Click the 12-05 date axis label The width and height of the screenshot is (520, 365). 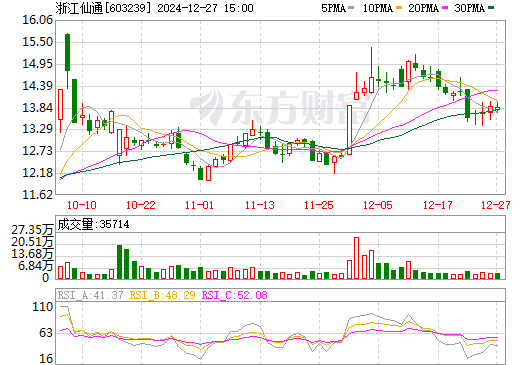click(378, 205)
